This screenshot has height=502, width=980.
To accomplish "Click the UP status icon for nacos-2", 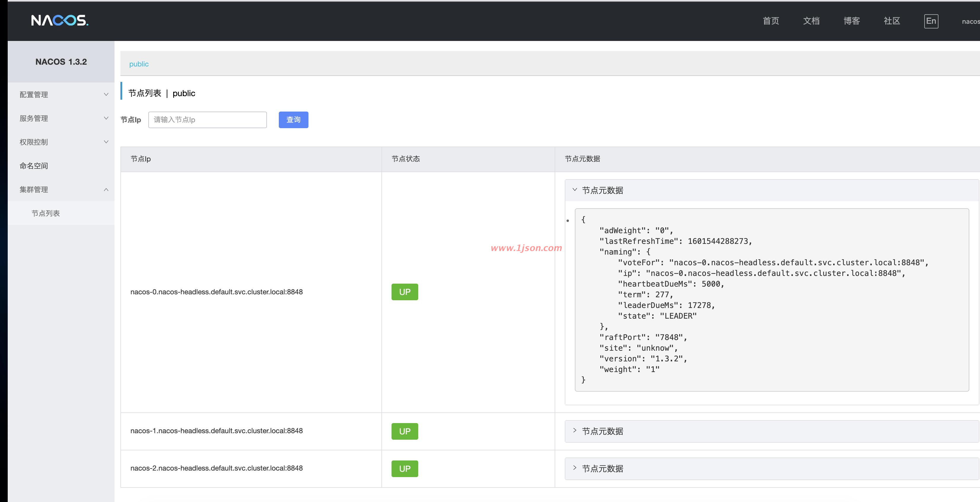I will coord(405,468).
